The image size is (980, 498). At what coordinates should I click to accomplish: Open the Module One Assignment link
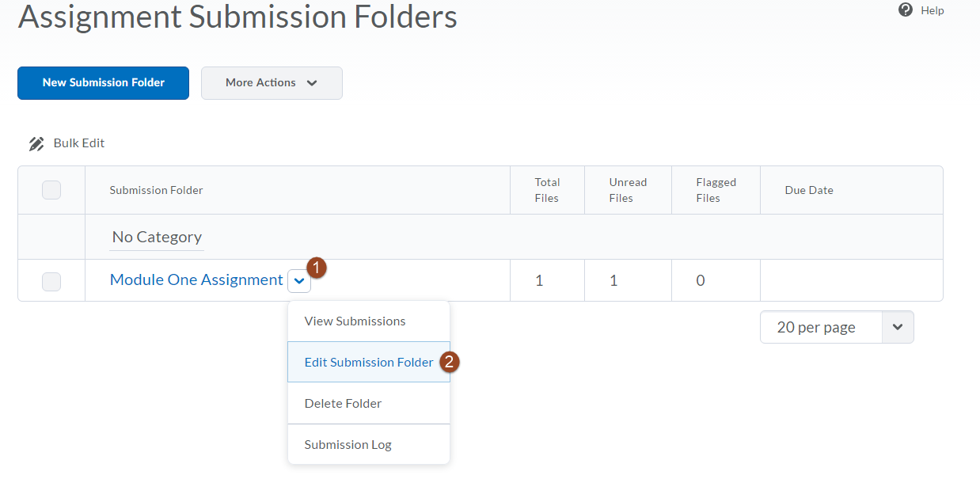coord(196,279)
